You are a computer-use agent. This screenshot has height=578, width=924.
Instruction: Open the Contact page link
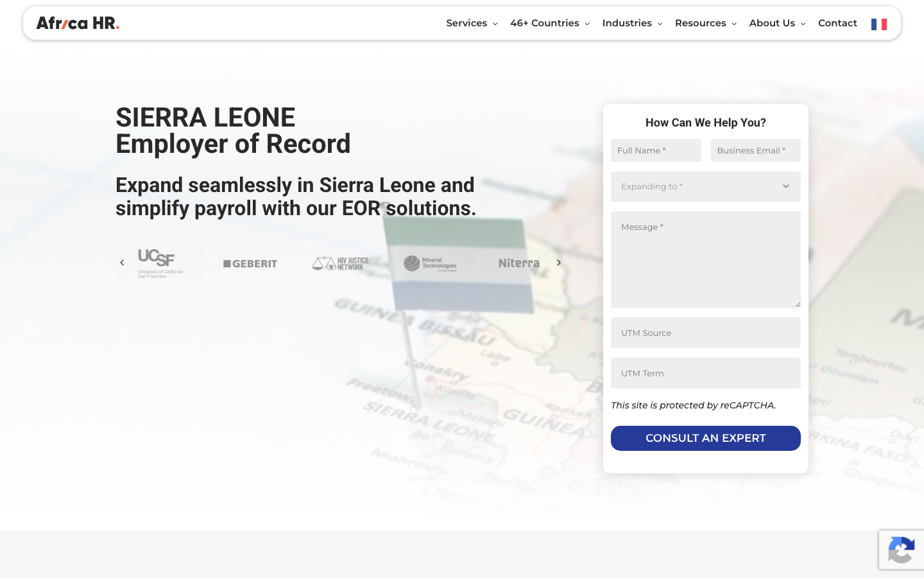point(837,23)
